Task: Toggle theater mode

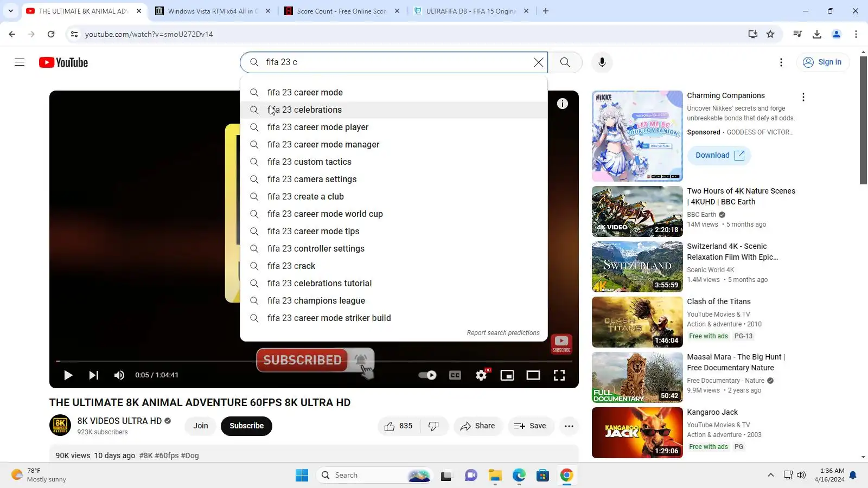Action: tap(533, 375)
